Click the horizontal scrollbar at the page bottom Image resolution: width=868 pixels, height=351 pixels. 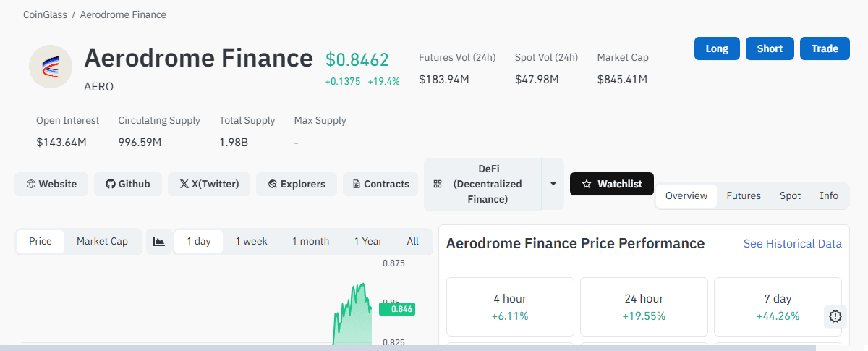click(408, 347)
